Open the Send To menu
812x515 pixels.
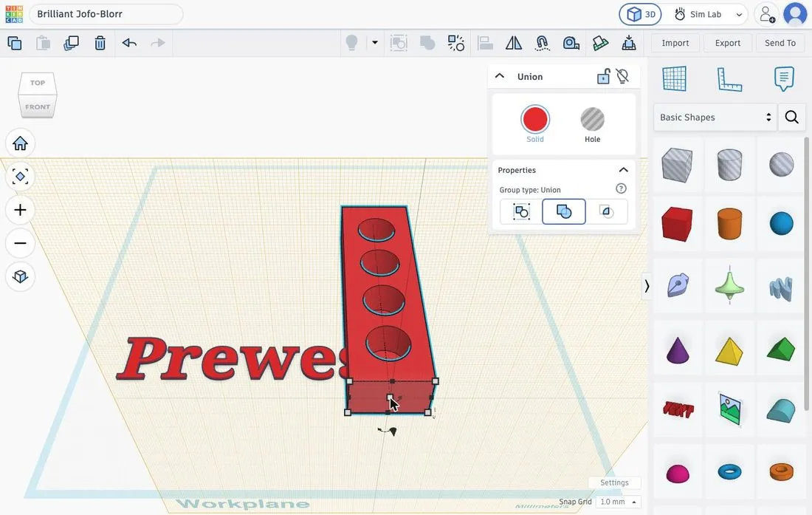coord(780,43)
